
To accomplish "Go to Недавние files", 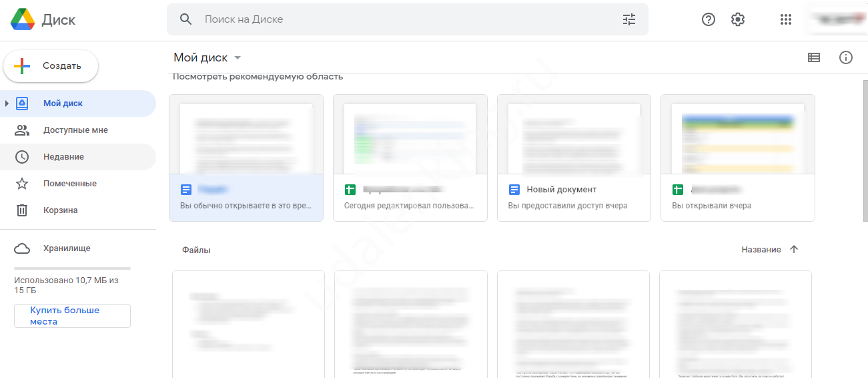I will tap(63, 157).
